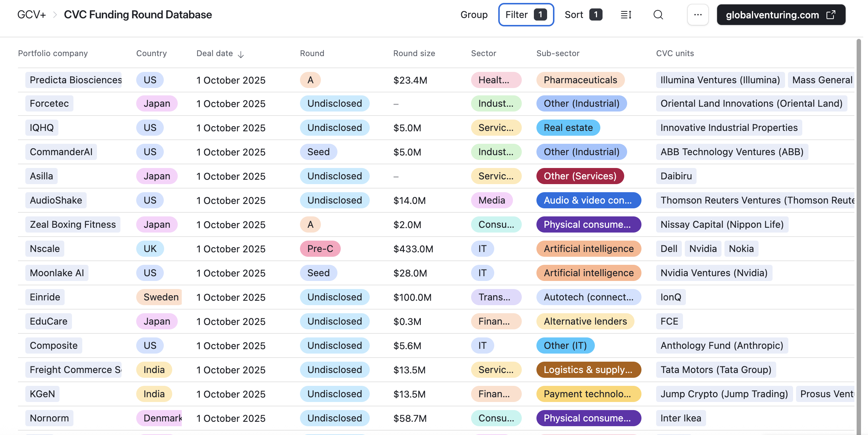
Task: Open the Nscale company record
Action: (45, 249)
